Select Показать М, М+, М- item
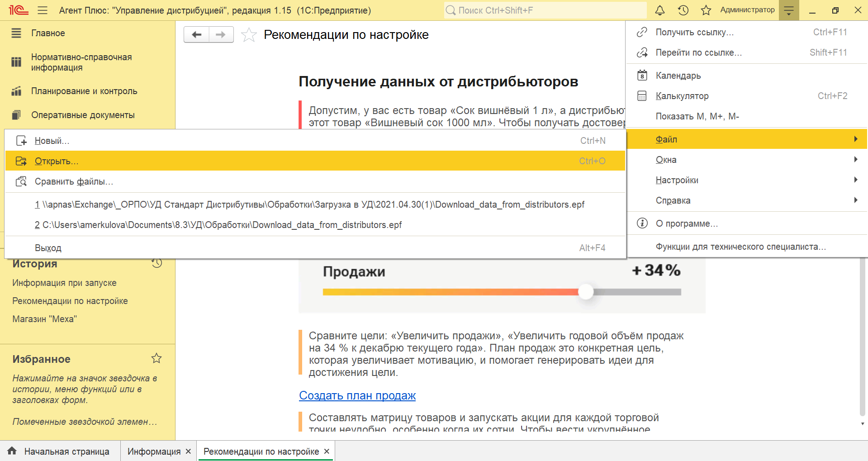 [x=747, y=116]
